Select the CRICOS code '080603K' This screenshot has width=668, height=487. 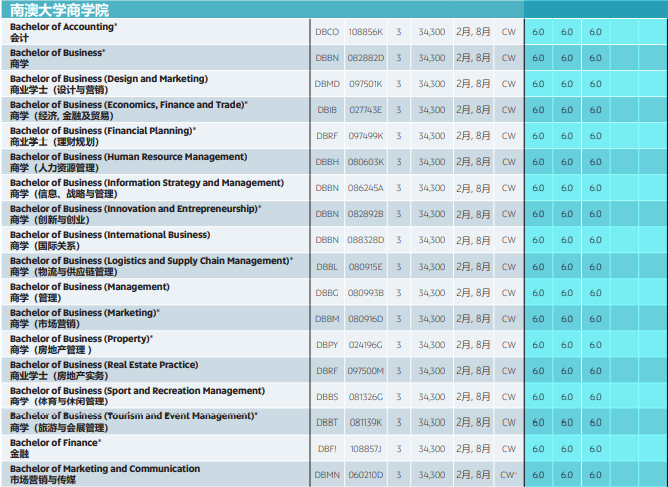[366, 162]
